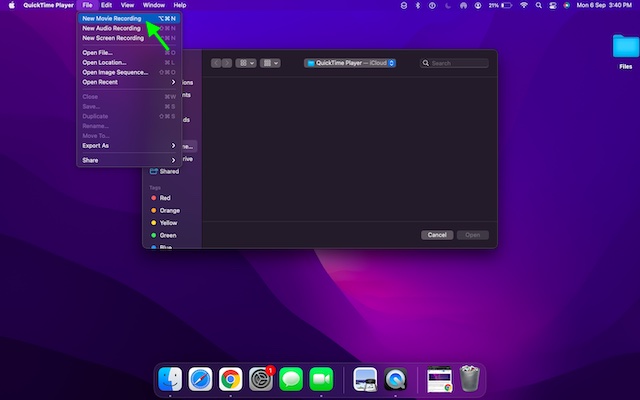The image size is (640, 400).
Task: Open the Trash in the Dock
Action: (x=469, y=379)
